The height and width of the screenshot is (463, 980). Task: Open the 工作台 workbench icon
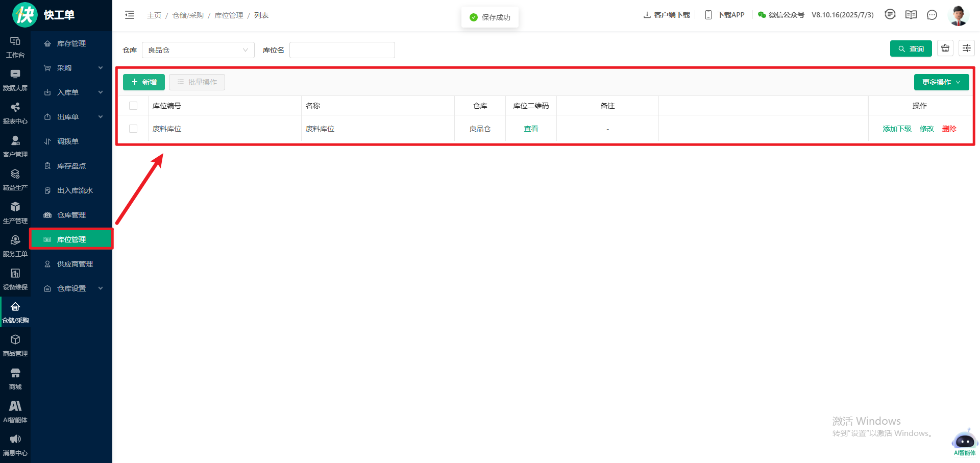(15, 47)
